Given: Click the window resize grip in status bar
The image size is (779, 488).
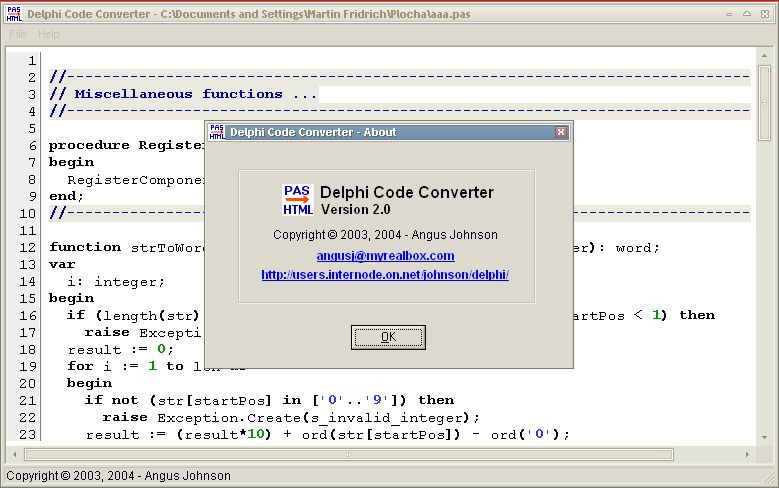Looking at the screenshot, I should (769, 478).
